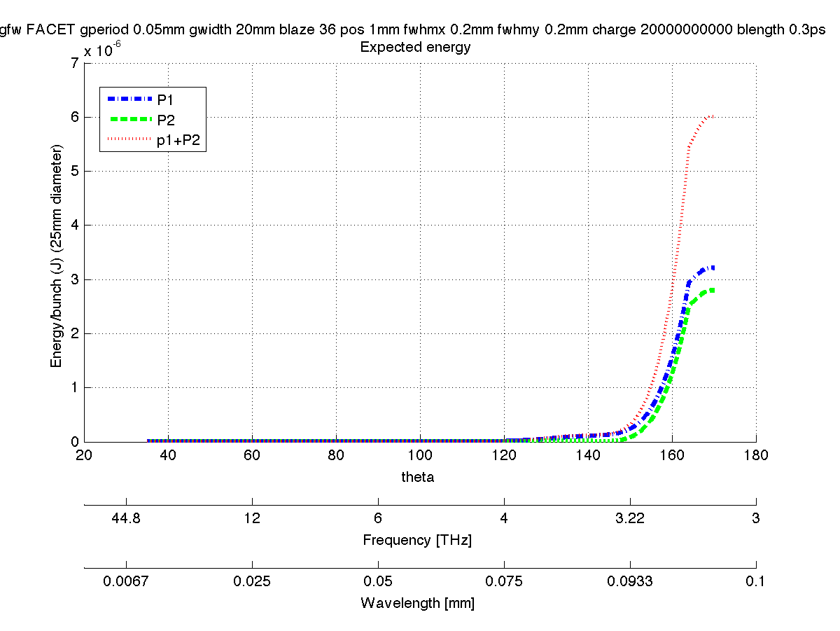Click frequency tick 4
Screen dimensions: 840x631
point(504,518)
